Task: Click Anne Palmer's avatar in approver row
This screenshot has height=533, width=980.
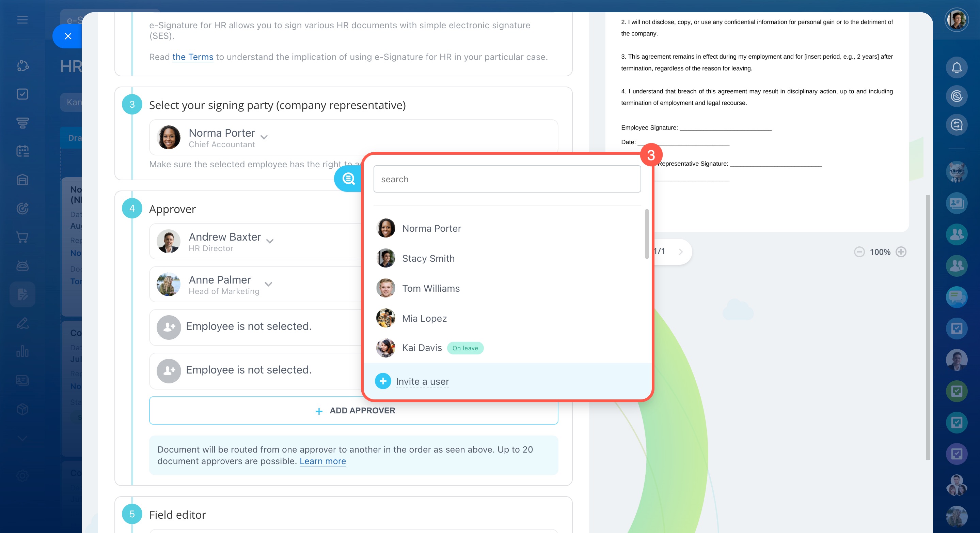Action: tap(169, 284)
